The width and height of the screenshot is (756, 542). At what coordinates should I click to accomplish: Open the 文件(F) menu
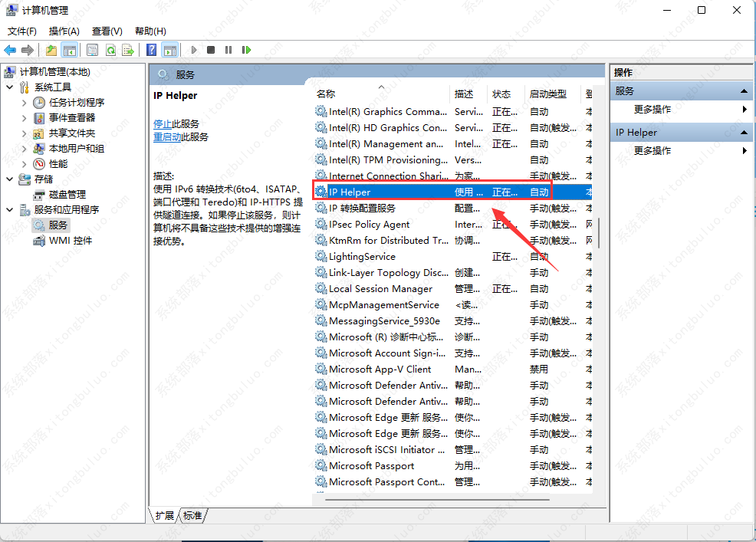(x=22, y=31)
